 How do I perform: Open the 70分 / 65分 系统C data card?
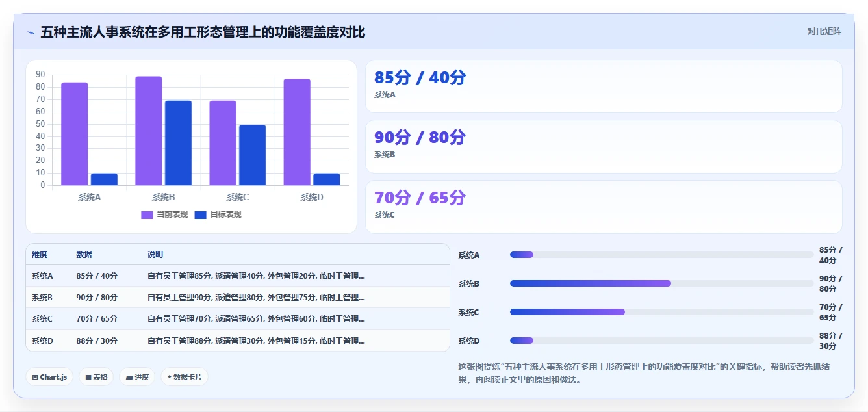click(x=604, y=207)
